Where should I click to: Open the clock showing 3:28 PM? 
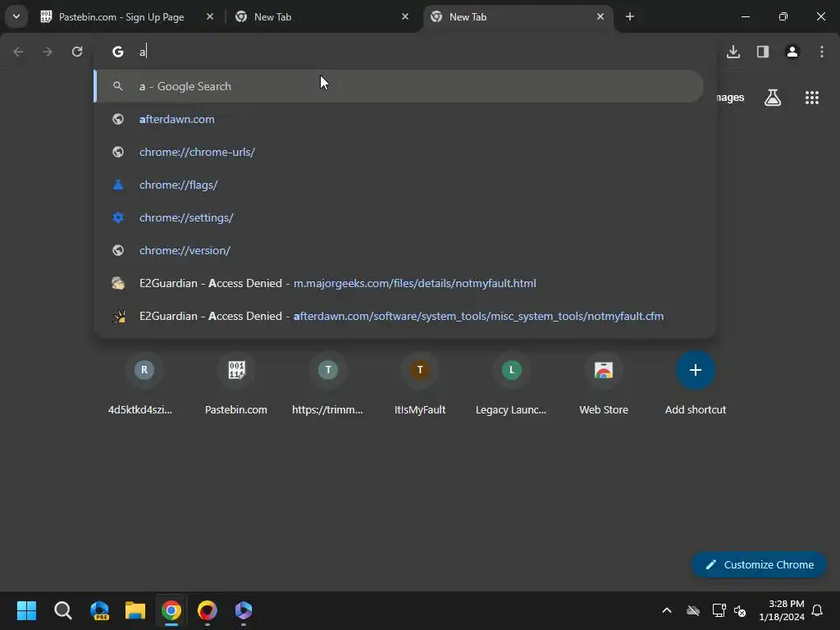tap(782, 610)
